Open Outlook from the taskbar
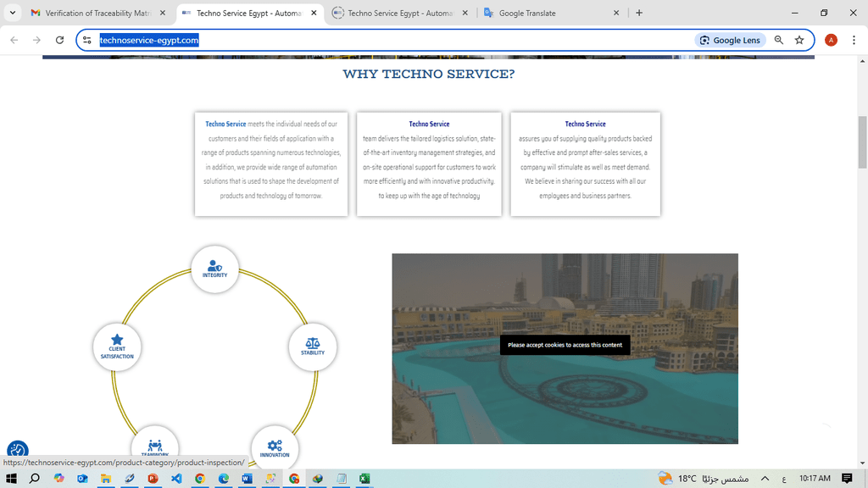Viewport: 868px width, 488px height. click(x=82, y=479)
